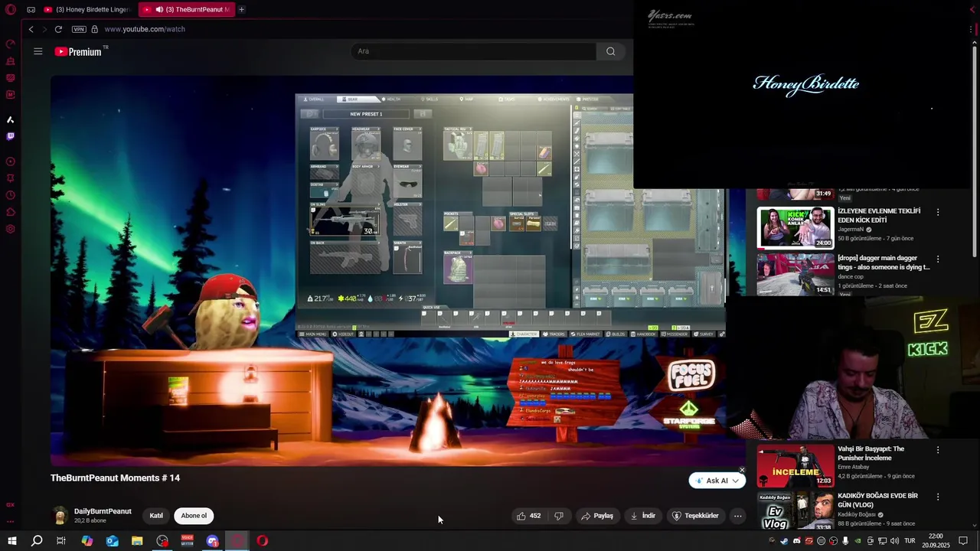Toggle the VPN badge in address bar
This screenshot has width=980, height=551.
point(79,29)
